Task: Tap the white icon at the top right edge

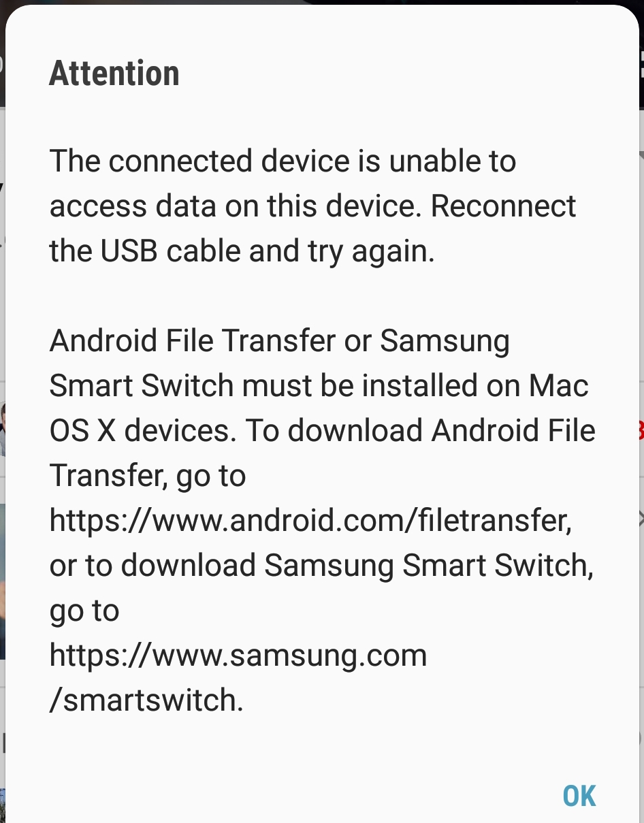Action: tap(641, 65)
